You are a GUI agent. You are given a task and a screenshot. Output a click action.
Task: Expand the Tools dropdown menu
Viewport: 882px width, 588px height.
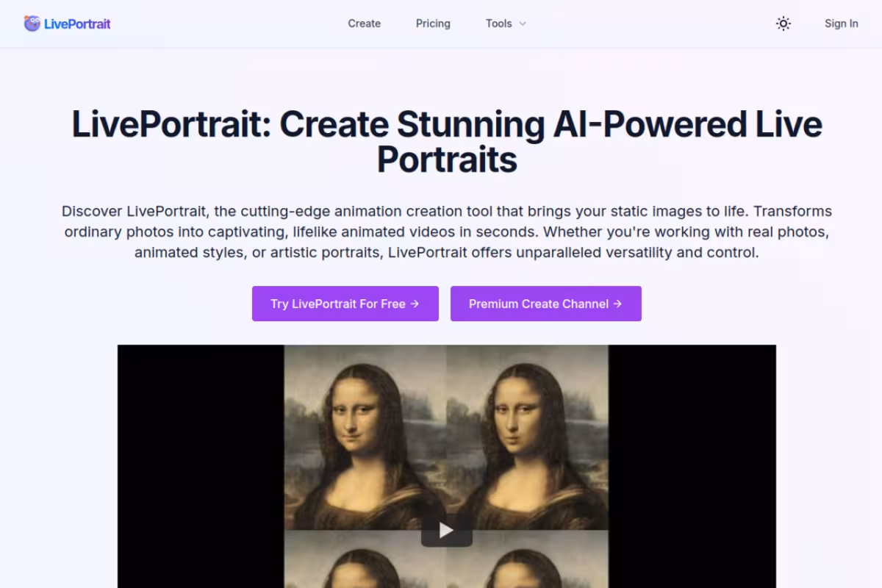coord(506,24)
